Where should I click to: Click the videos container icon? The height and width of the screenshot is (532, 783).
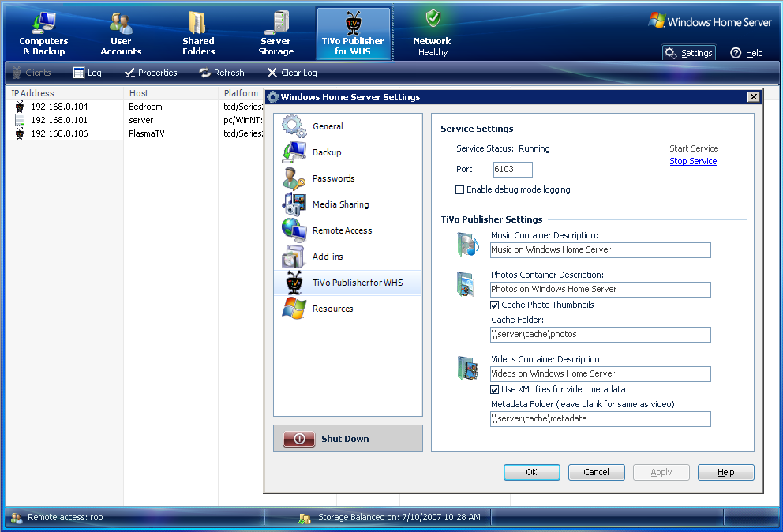tap(468, 369)
